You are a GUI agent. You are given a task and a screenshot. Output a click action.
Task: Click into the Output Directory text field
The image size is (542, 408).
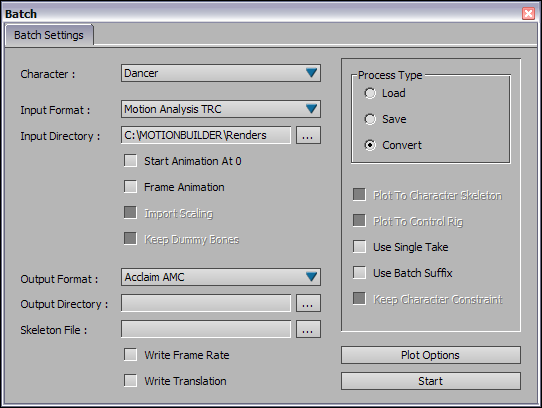click(x=206, y=303)
